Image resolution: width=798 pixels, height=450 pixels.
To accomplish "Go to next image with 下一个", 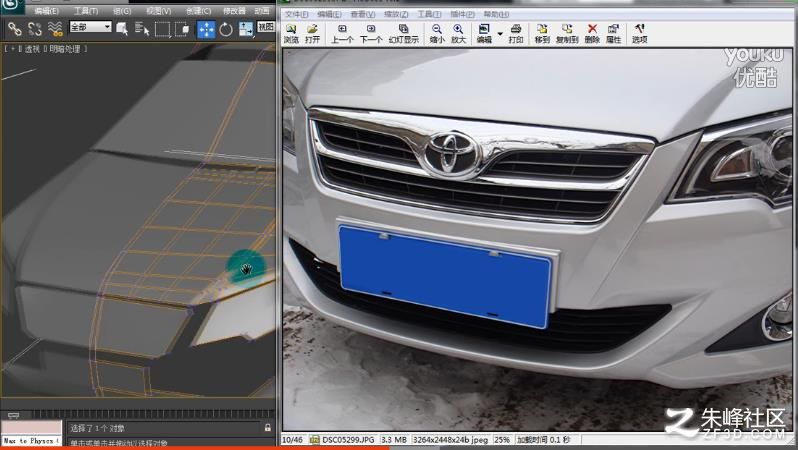I will coord(371,34).
